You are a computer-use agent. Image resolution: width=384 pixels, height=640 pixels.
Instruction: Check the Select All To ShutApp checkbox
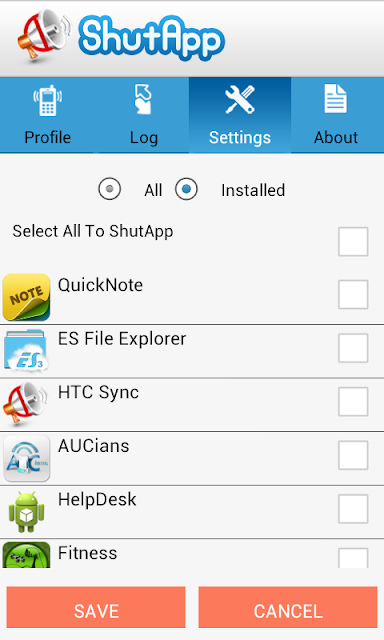pos(353,242)
